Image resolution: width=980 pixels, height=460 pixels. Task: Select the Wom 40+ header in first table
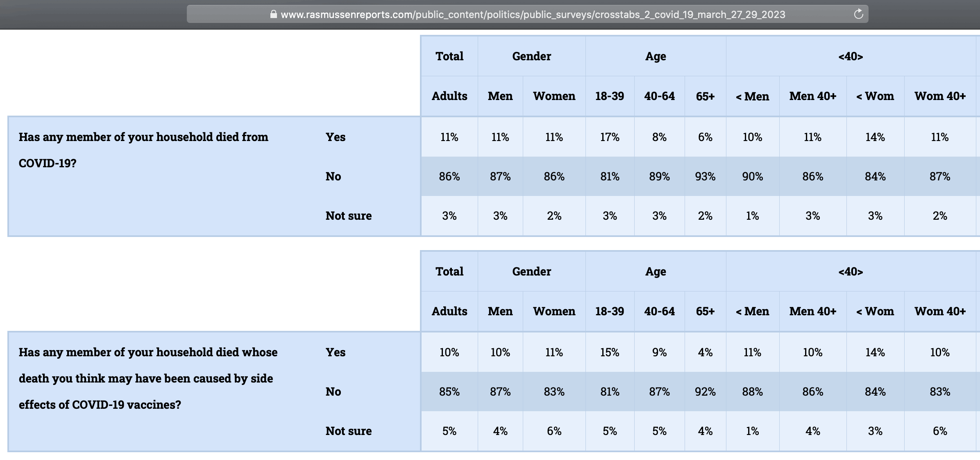pos(940,96)
